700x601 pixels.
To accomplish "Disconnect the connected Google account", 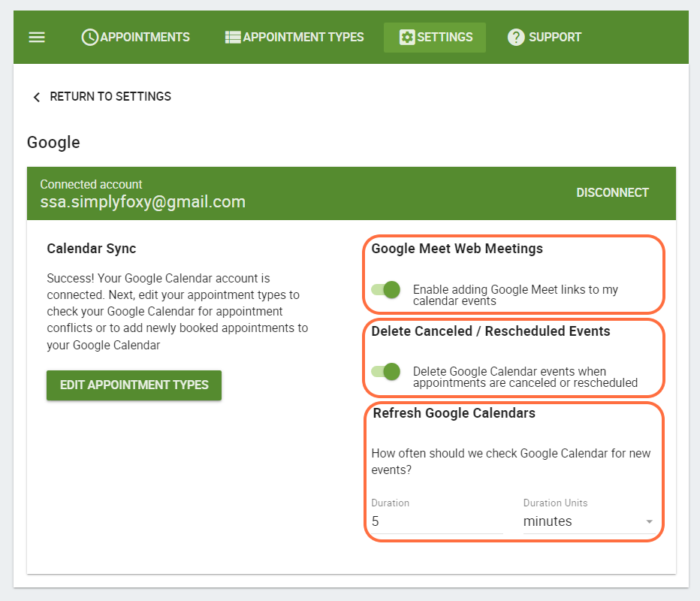I will click(x=612, y=192).
